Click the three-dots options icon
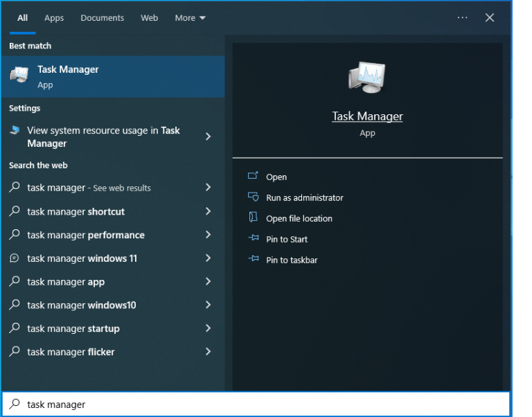Screen dimensions: 532x417 click(462, 17)
